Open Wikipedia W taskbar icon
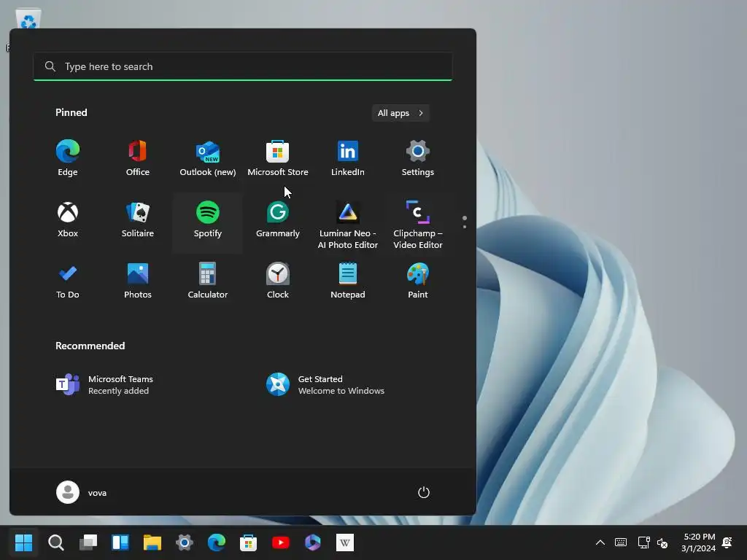747x560 pixels. click(345, 542)
